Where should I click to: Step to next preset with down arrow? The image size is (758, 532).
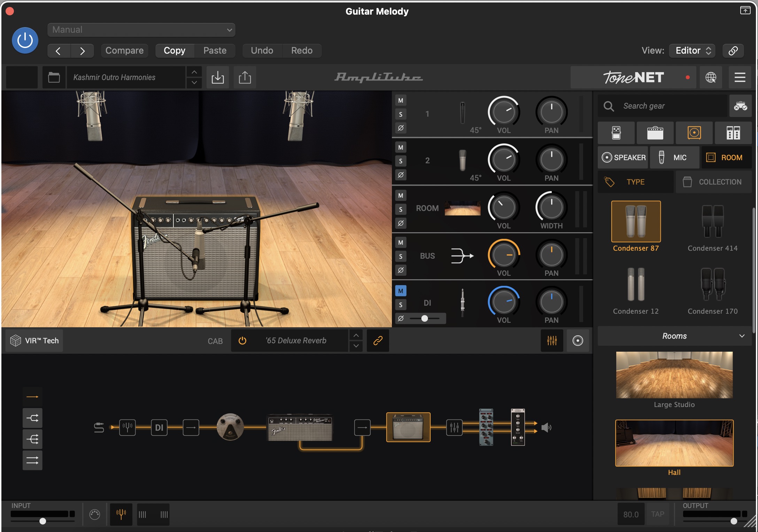click(194, 83)
